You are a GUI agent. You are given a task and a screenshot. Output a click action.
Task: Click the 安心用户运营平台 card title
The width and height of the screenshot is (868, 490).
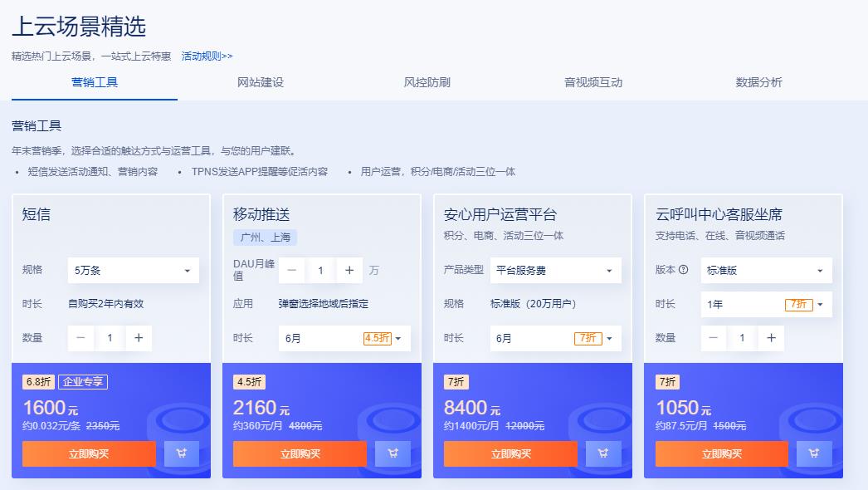(x=500, y=214)
